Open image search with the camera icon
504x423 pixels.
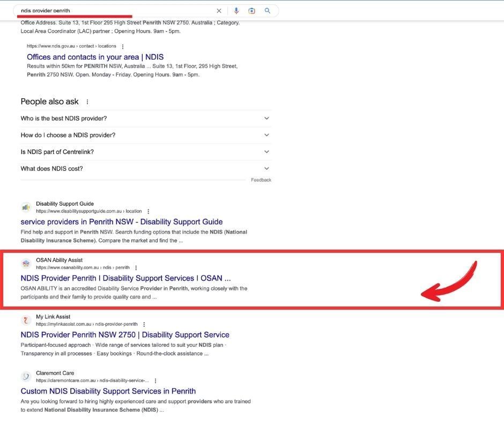251,11
